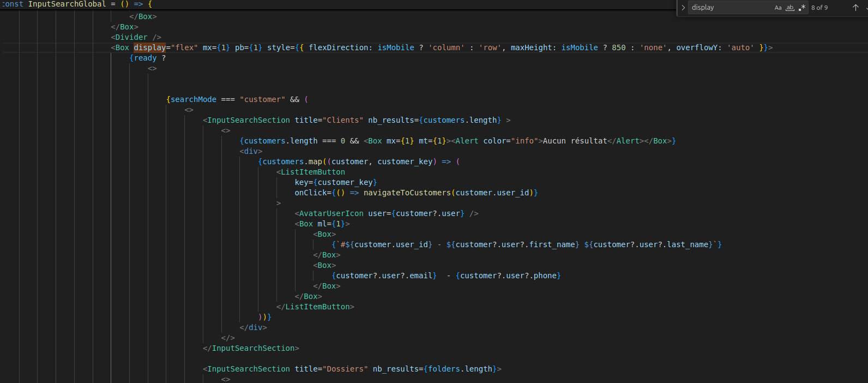Go to previous match with up arrow
The image size is (868, 383).
855,8
